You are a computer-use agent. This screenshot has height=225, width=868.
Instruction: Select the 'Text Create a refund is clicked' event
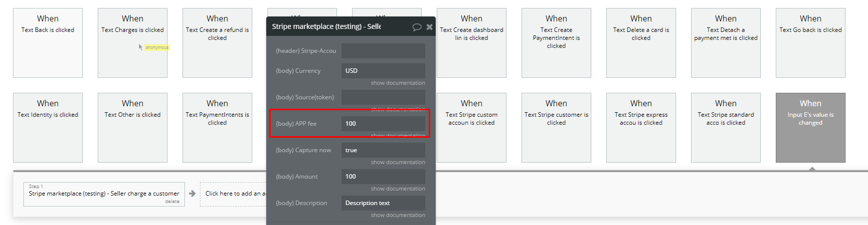tap(217, 43)
